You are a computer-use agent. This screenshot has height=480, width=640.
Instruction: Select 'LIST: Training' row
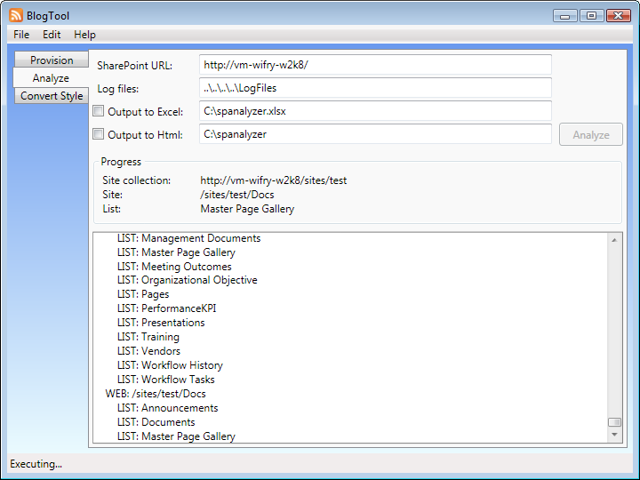pos(148,337)
